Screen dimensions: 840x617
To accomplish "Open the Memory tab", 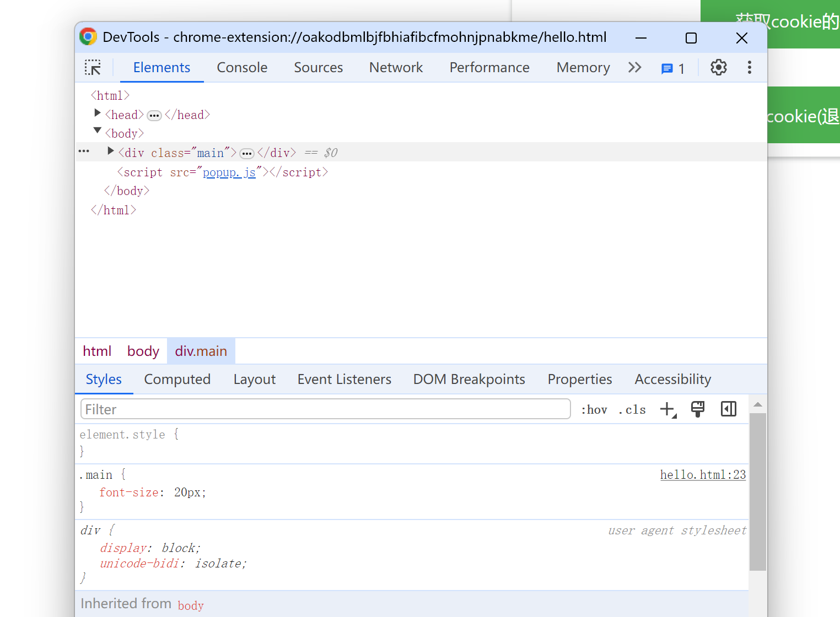I will click(x=583, y=67).
